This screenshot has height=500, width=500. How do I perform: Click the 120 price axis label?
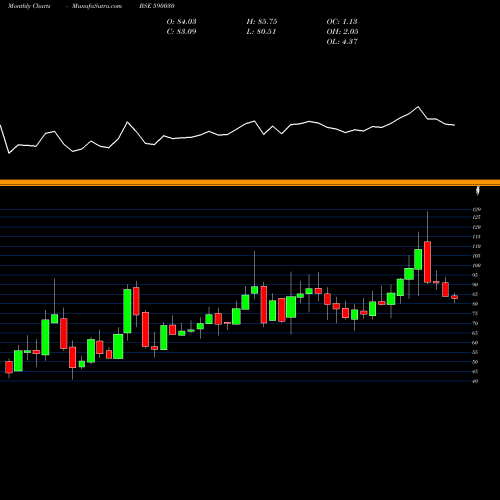pyautogui.click(x=477, y=227)
